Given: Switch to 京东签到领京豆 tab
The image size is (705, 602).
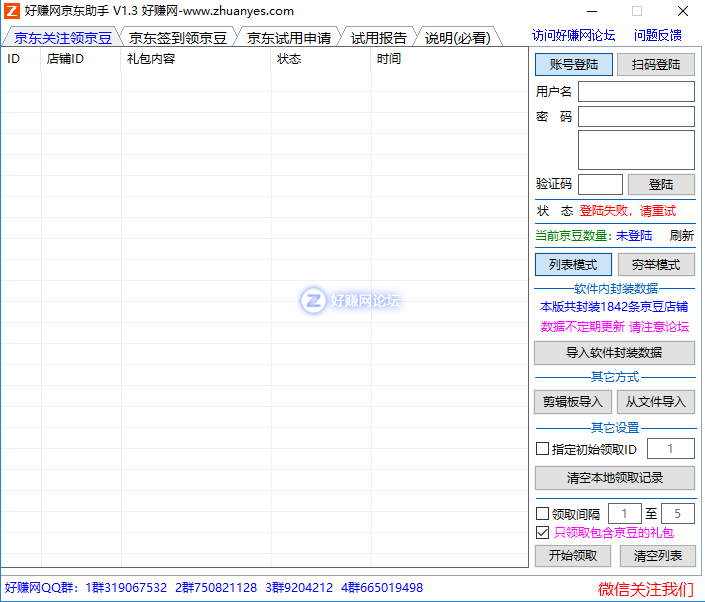Looking at the screenshot, I should pos(177,38).
